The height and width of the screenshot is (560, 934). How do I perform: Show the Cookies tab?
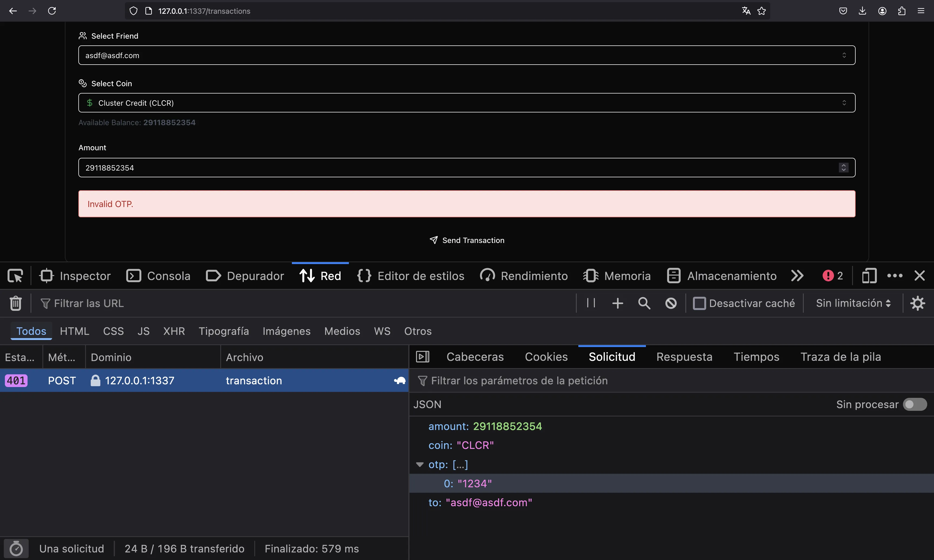[546, 356]
